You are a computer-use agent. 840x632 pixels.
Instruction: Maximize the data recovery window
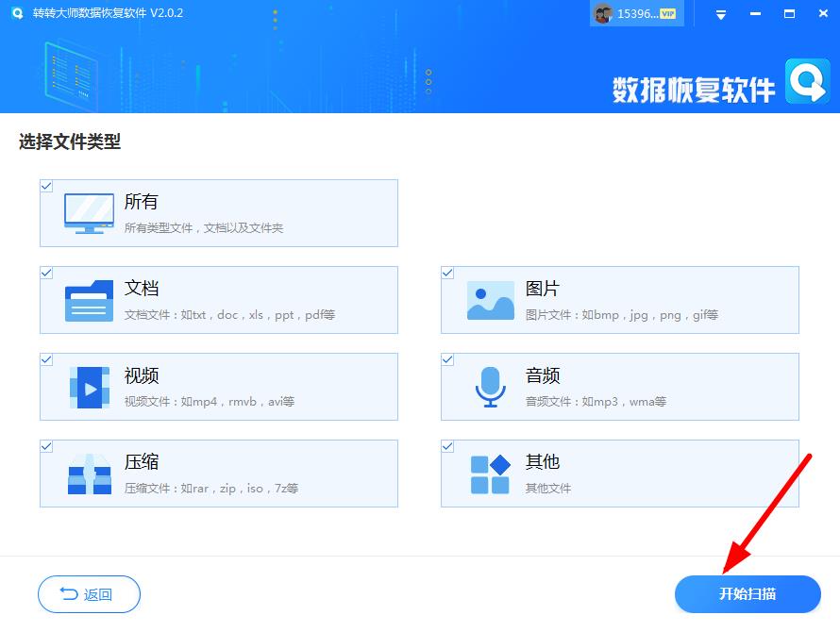pyautogui.click(x=789, y=14)
